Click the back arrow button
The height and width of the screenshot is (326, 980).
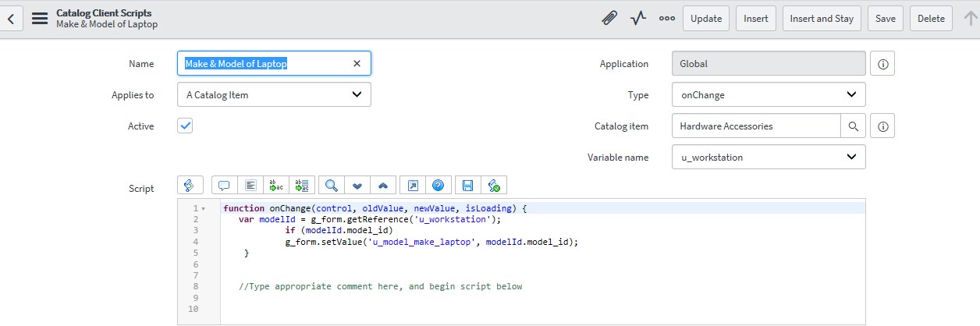(x=12, y=19)
